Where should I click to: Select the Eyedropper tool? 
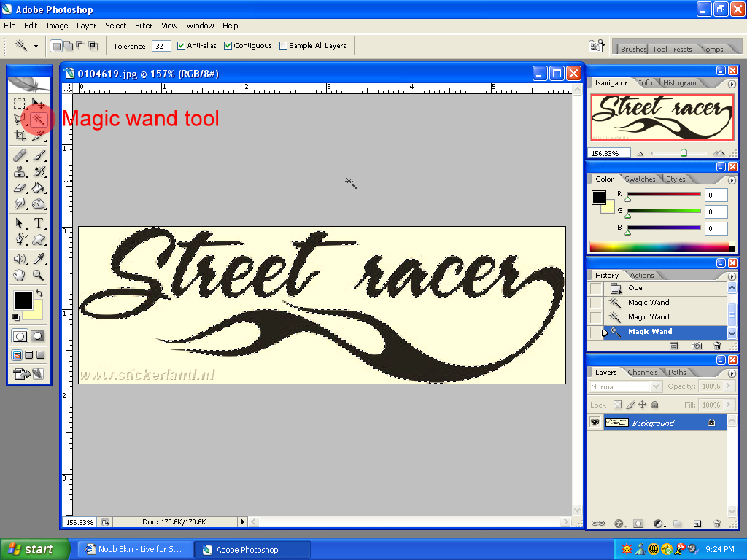pos(38,259)
